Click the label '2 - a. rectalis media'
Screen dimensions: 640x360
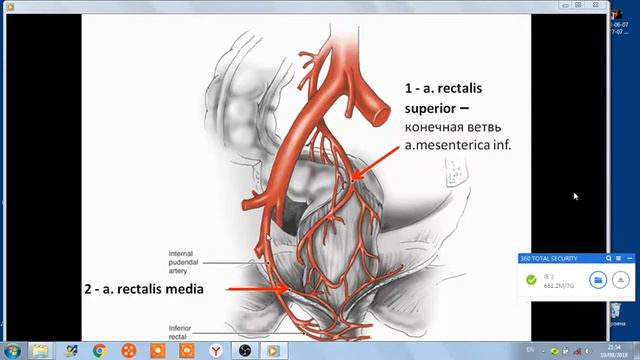click(x=144, y=289)
